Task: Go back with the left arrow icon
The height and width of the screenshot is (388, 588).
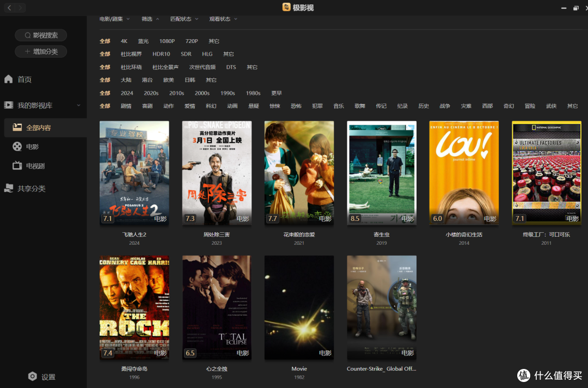Action: pos(9,8)
